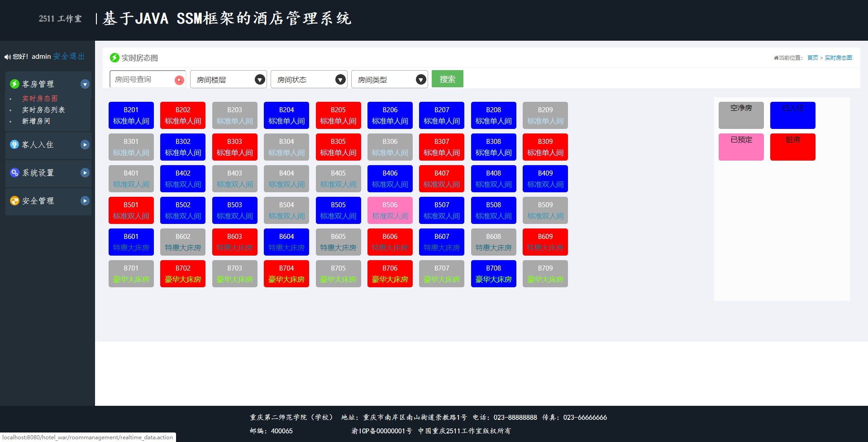Choose room B606 tile
The image size is (868, 442).
click(x=390, y=242)
